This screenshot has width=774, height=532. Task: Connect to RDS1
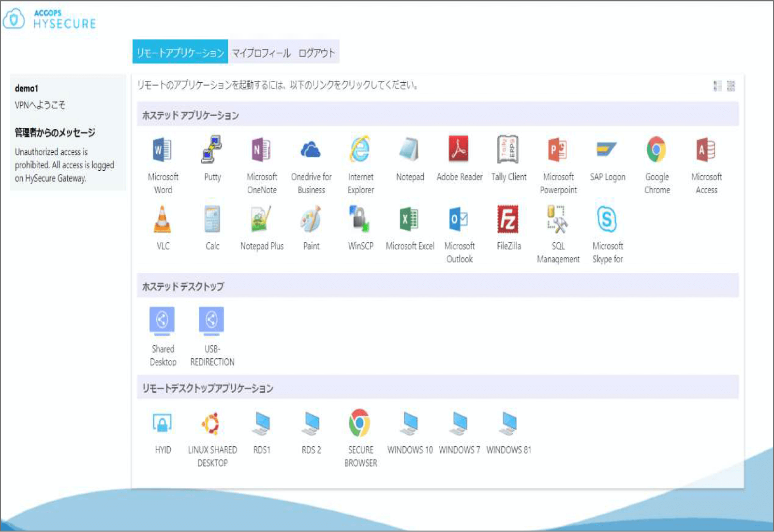coord(262,423)
